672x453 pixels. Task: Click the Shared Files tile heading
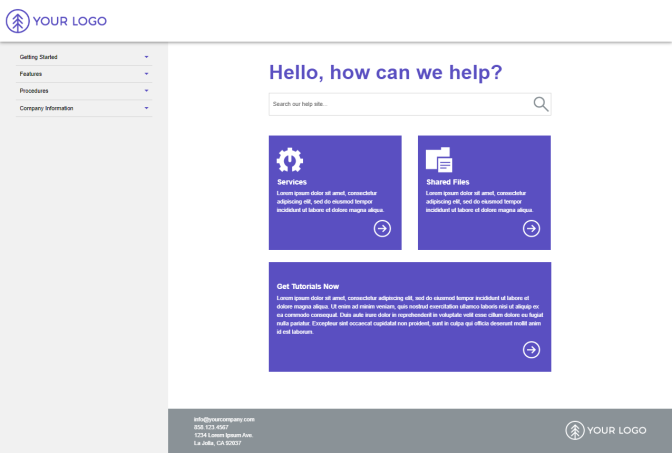[x=447, y=183]
